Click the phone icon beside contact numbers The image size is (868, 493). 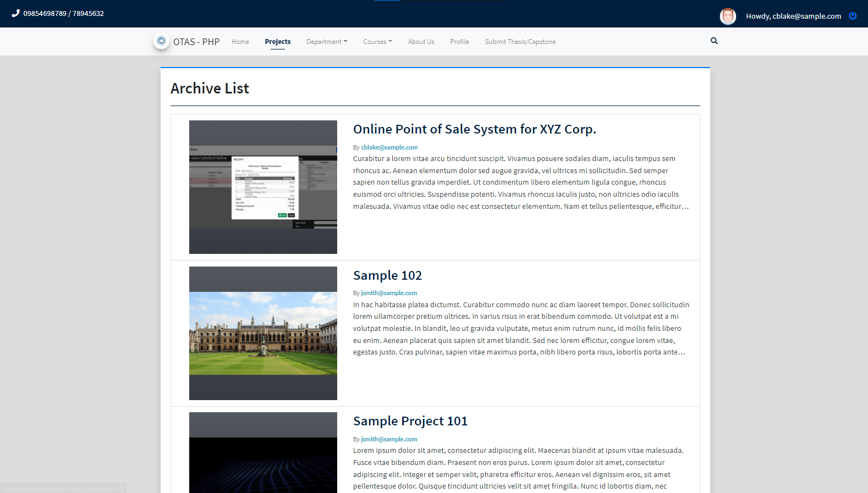(x=16, y=13)
